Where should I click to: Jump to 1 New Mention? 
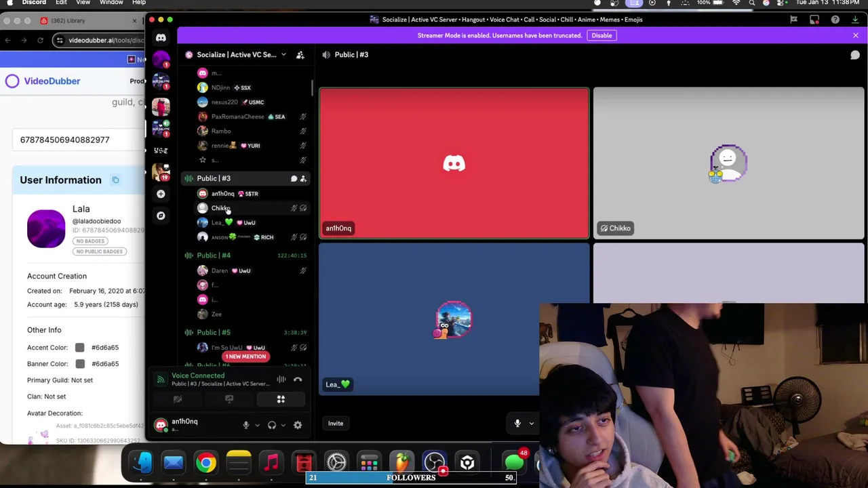click(x=245, y=357)
